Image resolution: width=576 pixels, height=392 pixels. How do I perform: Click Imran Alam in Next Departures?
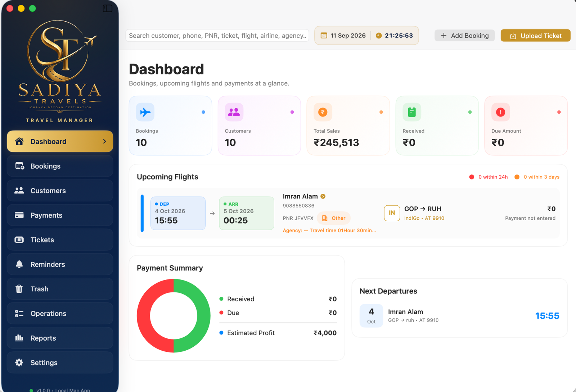click(405, 312)
